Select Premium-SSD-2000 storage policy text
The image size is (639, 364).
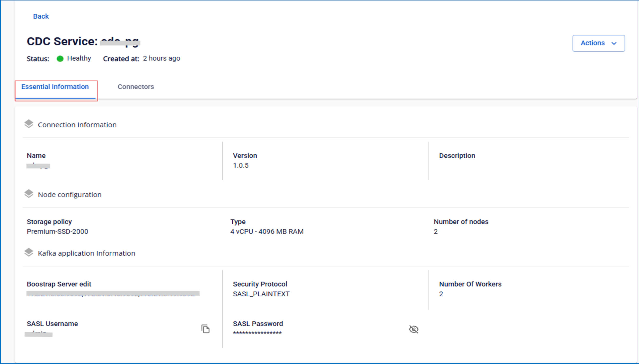coord(57,232)
